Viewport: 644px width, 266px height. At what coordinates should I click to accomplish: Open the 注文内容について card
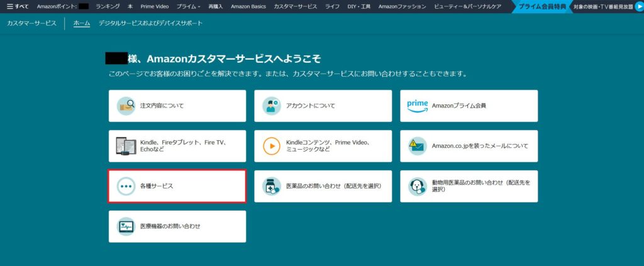click(177, 106)
